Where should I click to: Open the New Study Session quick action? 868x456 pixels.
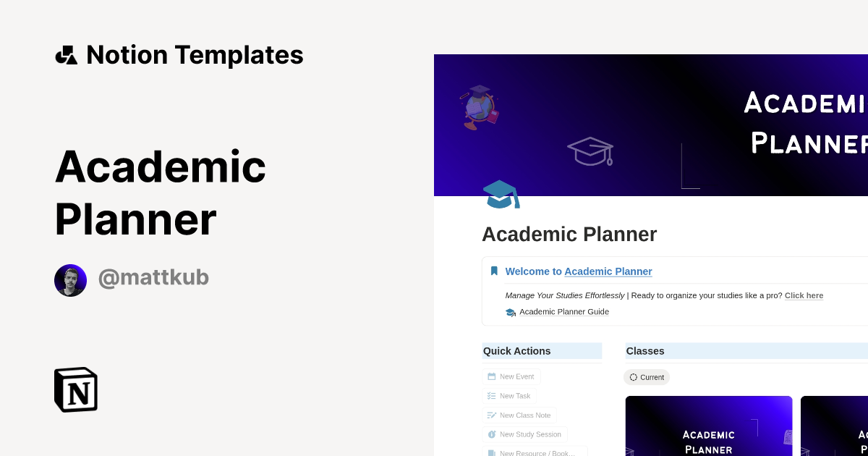coord(524,434)
